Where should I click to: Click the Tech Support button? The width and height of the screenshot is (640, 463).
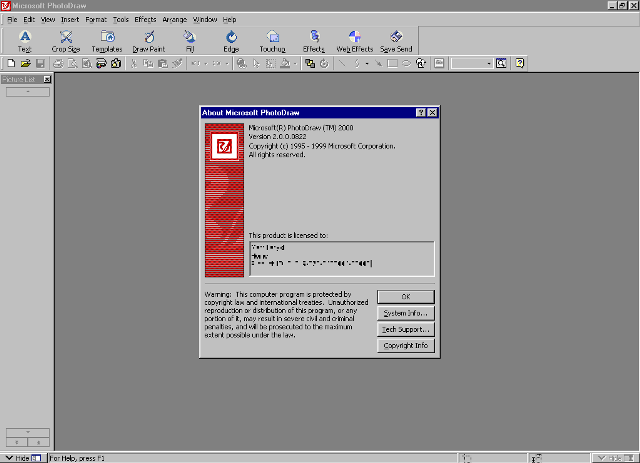click(405, 329)
